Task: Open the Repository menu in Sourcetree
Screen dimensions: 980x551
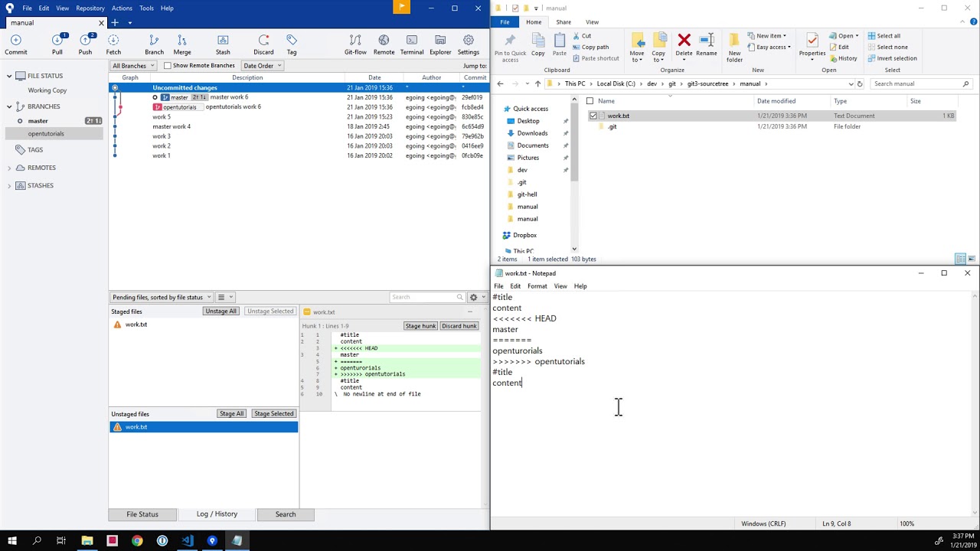Action: click(90, 8)
